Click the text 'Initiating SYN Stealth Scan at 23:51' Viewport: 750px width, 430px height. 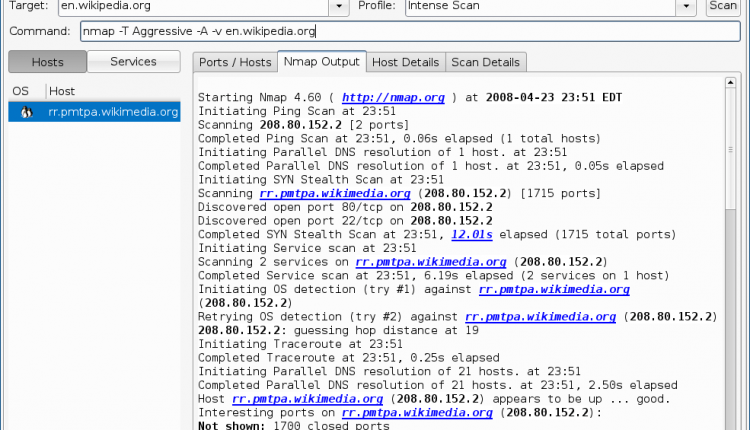pyautogui.click(x=321, y=180)
